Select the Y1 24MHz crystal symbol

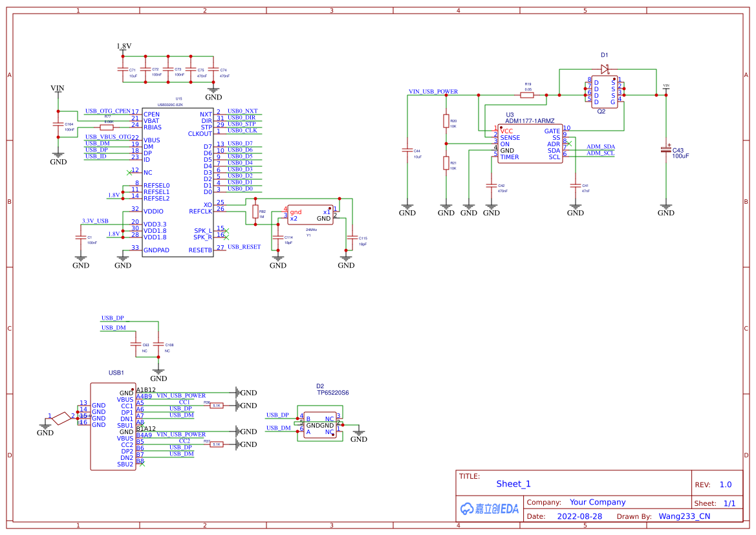tap(310, 215)
